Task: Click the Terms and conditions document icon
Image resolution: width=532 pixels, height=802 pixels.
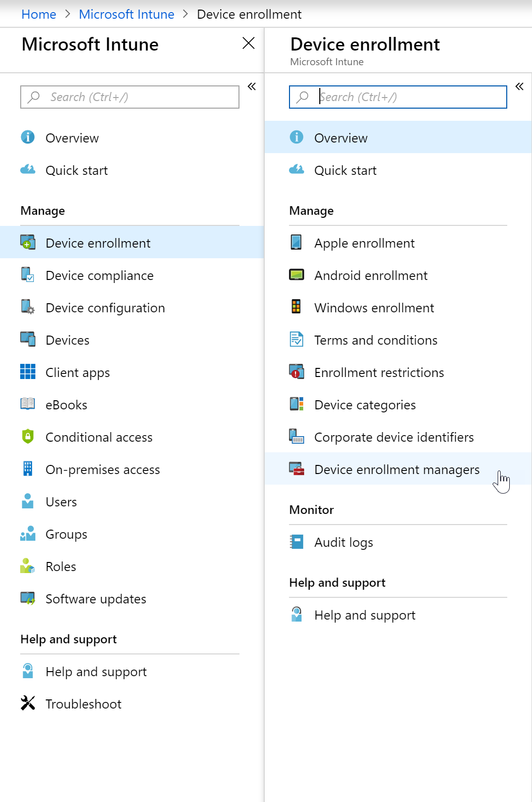Action: tap(297, 339)
